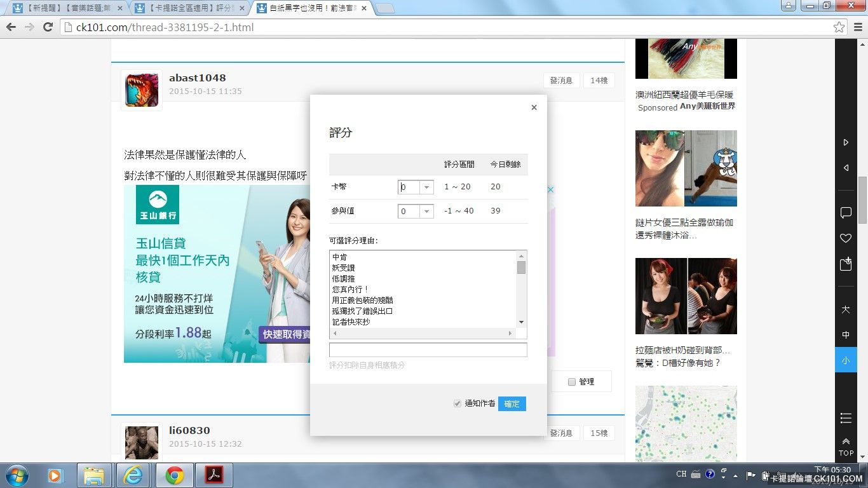Close the 評分 rating dialog
Viewport: 868px width, 488px height.
[534, 107]
